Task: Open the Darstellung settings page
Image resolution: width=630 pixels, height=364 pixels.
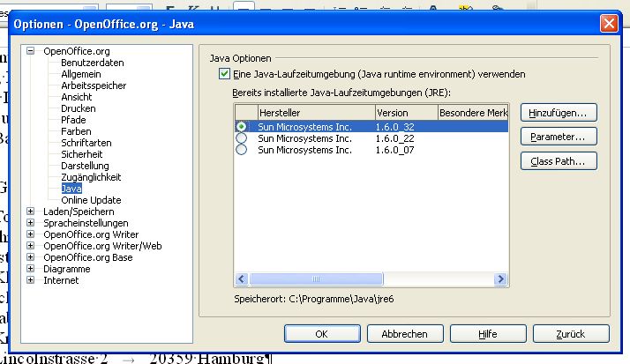Action: [x=85, y=166]
